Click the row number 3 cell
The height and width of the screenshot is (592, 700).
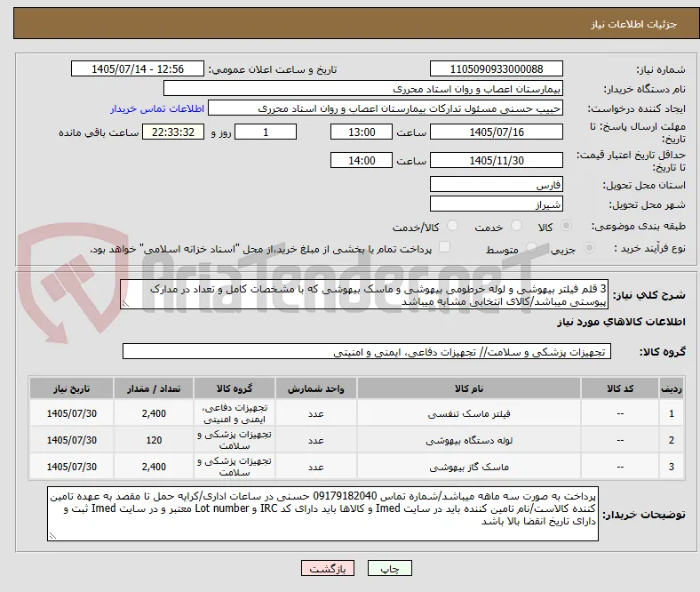(672, 467)
